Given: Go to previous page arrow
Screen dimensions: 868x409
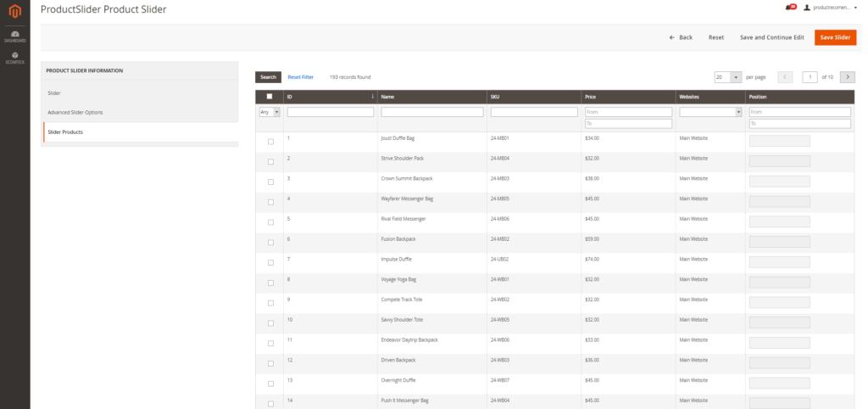Looking at the screenshot, I should 785,77.
